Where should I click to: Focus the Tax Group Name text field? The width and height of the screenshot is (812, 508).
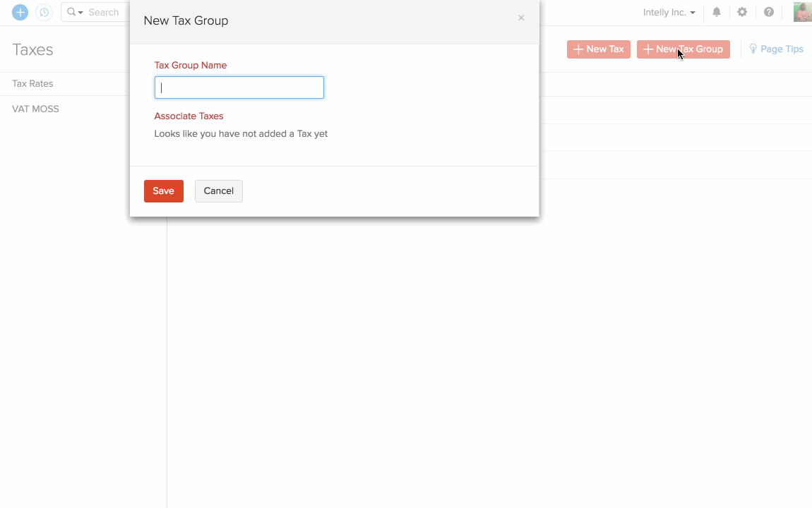[x=239, y=87]
